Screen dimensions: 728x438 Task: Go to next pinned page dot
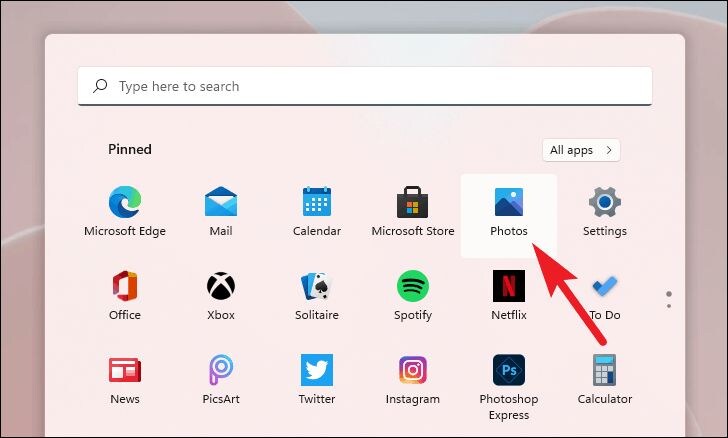click(x=669, y=306)
